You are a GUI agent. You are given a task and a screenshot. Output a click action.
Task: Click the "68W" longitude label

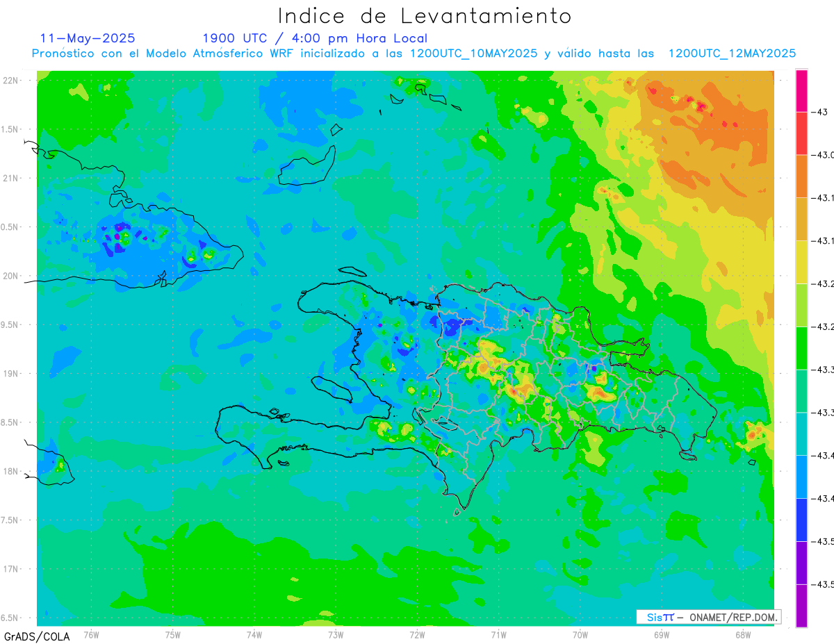click(x=743, y=635)
